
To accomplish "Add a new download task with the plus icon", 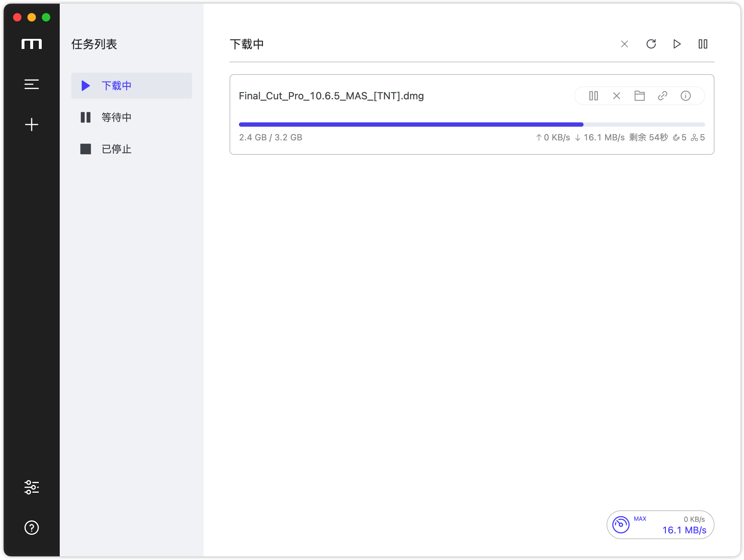I will 32,125.
